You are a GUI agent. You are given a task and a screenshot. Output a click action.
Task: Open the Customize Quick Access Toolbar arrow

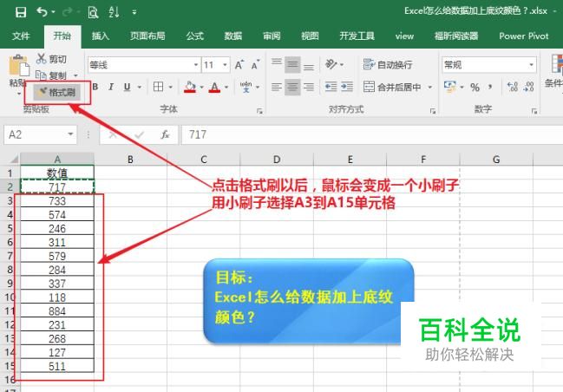click(134, 12)
